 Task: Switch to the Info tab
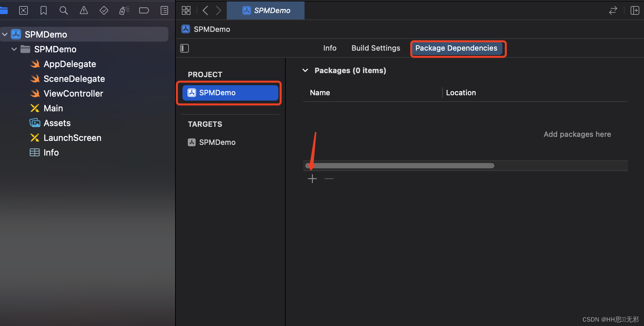coord(330,48)
